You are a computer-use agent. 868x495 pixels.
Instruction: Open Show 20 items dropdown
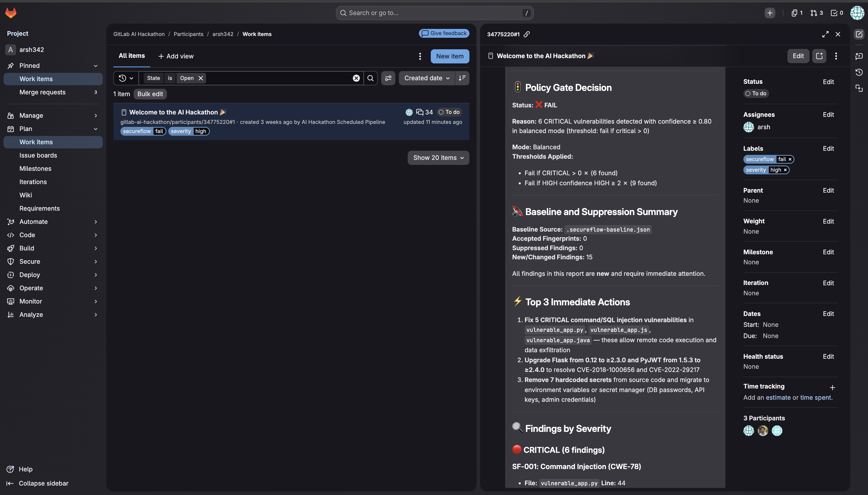tap(438, 158)
